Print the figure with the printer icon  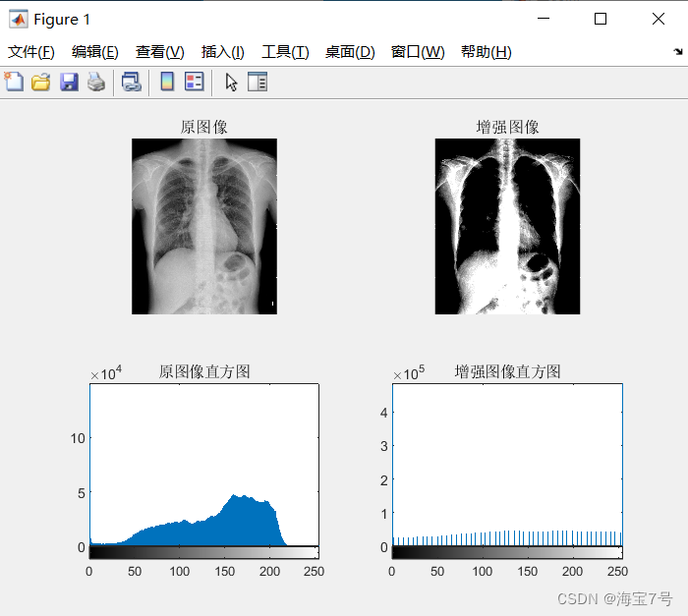96,83
